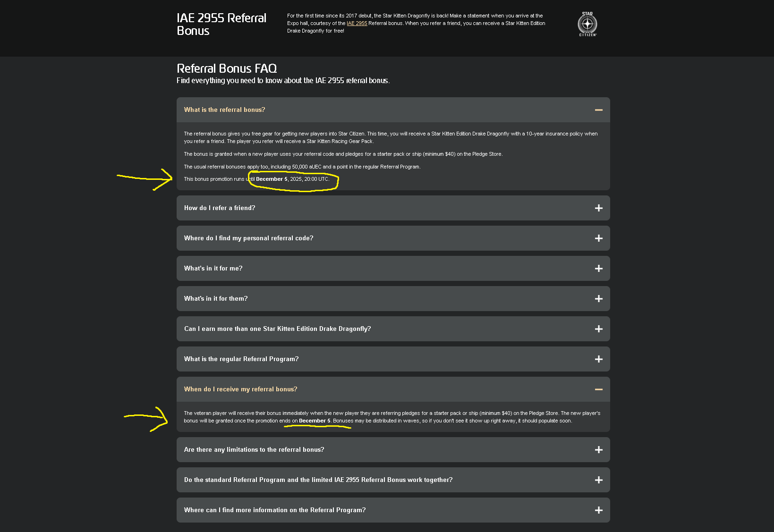Viewport: 774px width, 532px height.
Task: Click plus icon for regular Referral Program question
Action: click(x=598, y=359)
